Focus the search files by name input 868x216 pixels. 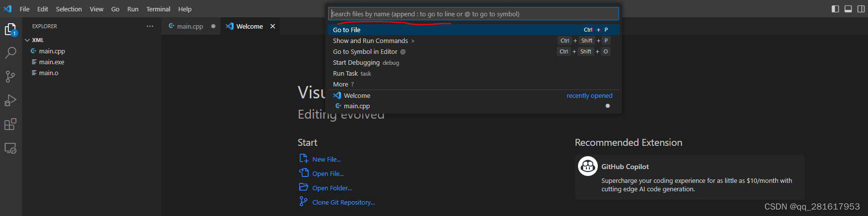tap(474, 14)
